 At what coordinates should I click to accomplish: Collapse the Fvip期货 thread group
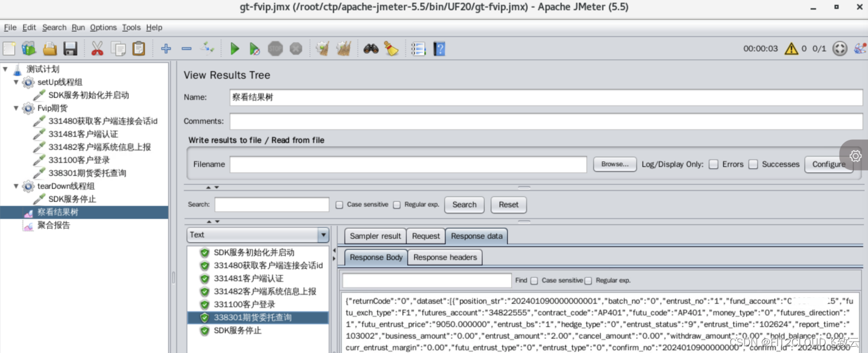pos(16,108)
